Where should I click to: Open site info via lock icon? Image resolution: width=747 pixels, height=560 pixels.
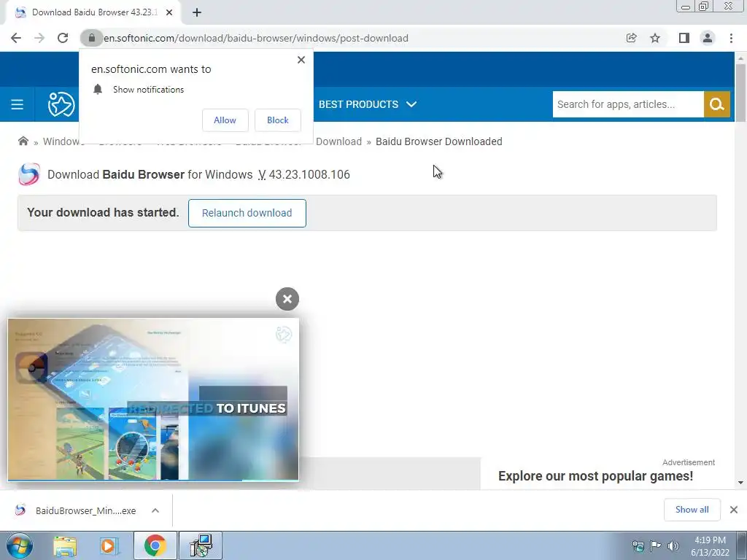pyautogui.click(x=91, y=38)
